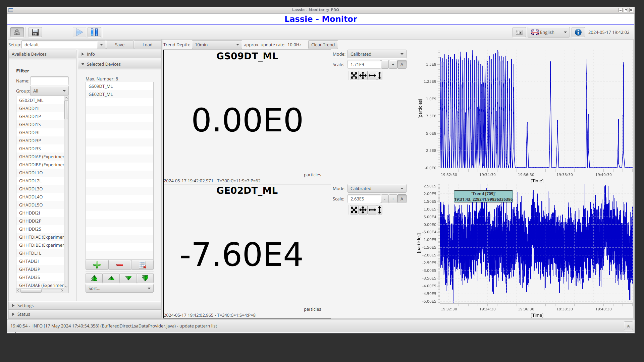Decrease GE02DT_ML scale with minus

point(385,199)
